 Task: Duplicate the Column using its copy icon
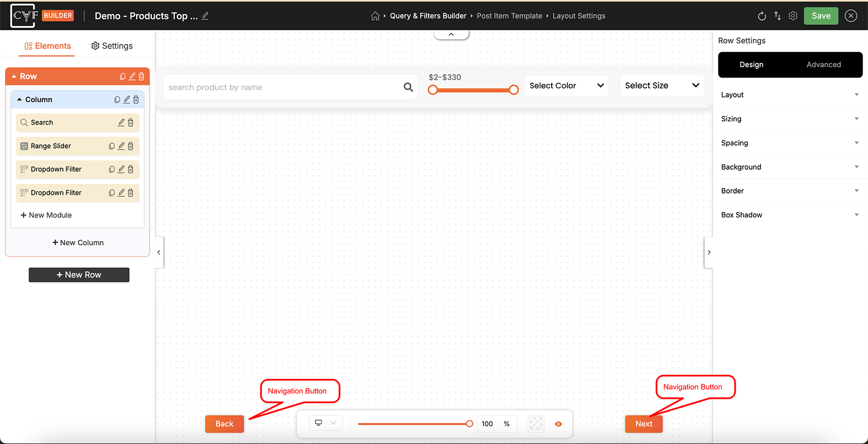pos(117,100)
